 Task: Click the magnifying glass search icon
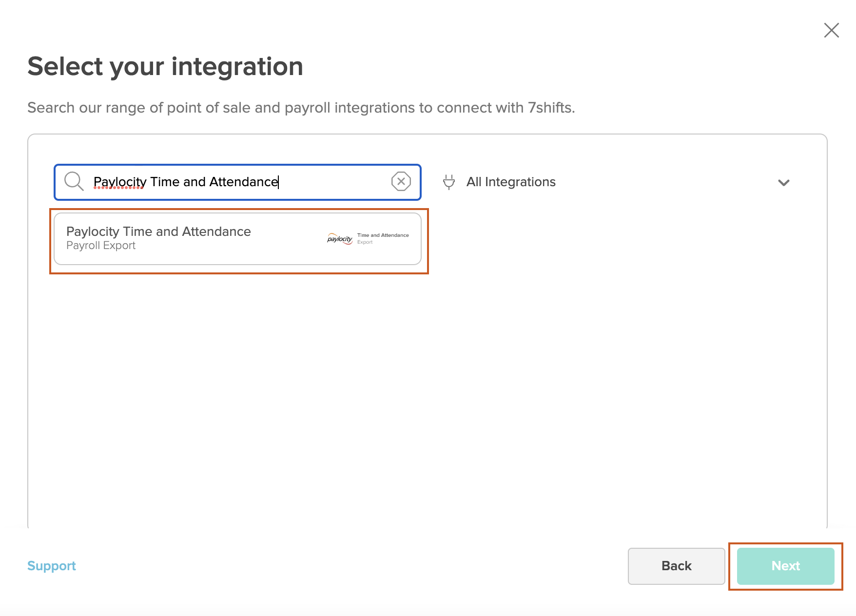74,181
